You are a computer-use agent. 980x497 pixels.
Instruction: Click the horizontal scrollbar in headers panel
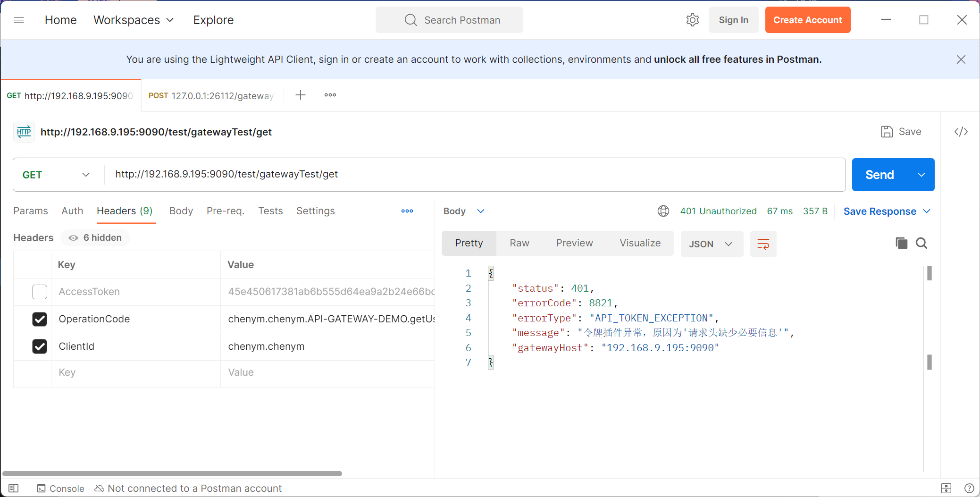[x=172, y=473]
